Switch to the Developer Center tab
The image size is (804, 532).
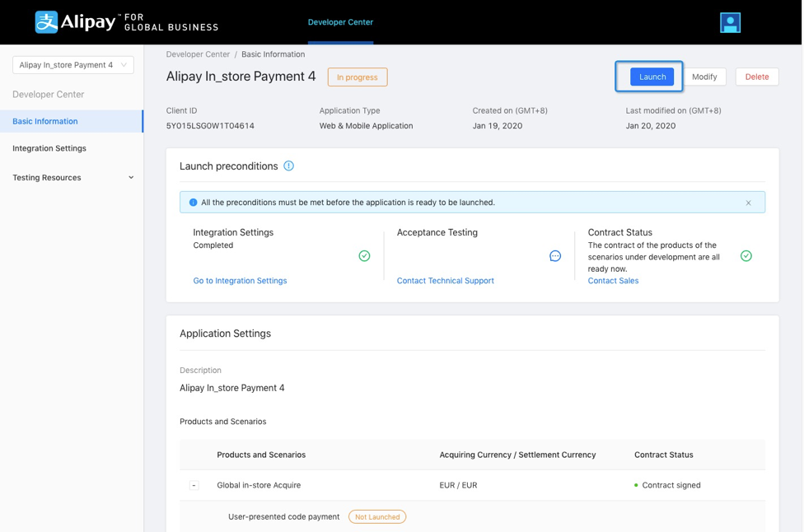click(x=340, y=22)
